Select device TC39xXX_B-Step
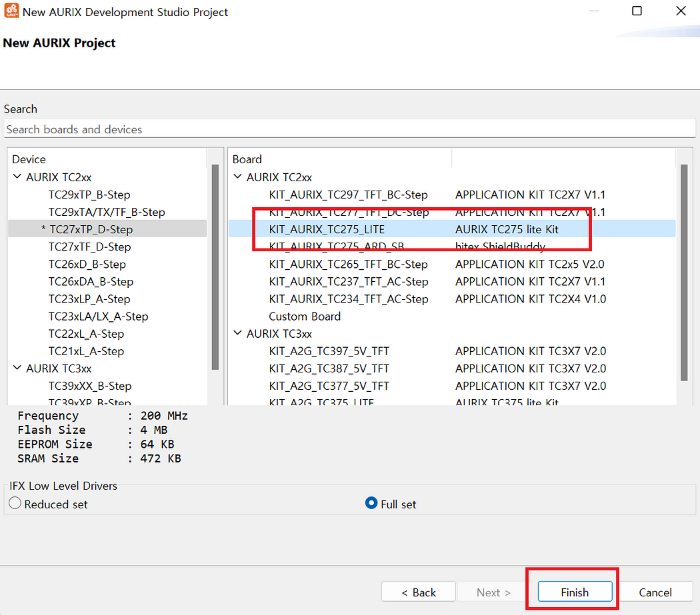Viewport: 700px width, 615px height. pyautogui.click(x=90, y=386)
